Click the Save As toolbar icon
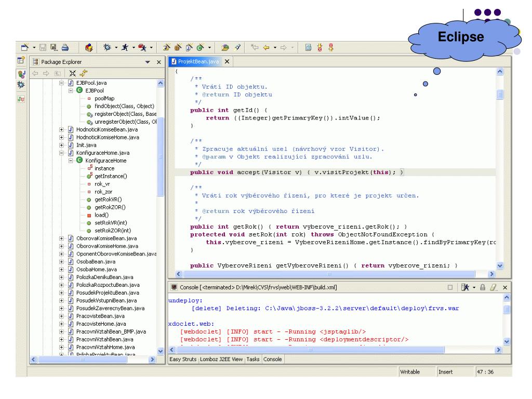This screenshot has height=399, width=532. point(54,47)
